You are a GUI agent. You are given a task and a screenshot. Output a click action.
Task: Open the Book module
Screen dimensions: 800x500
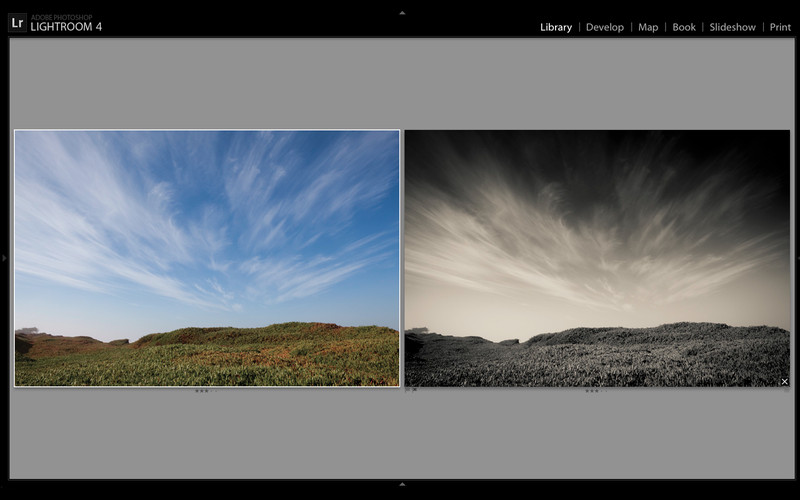click(x=684, y=27)
